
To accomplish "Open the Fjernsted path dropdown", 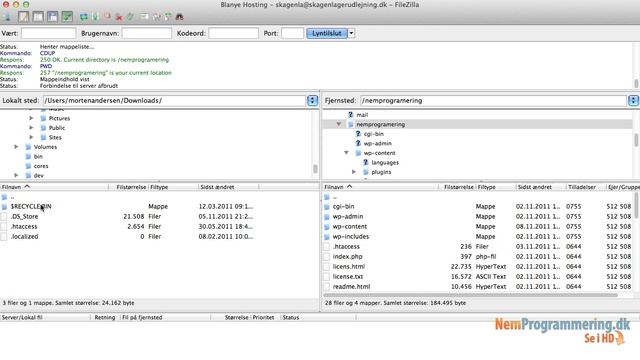I will coord(633,100).
